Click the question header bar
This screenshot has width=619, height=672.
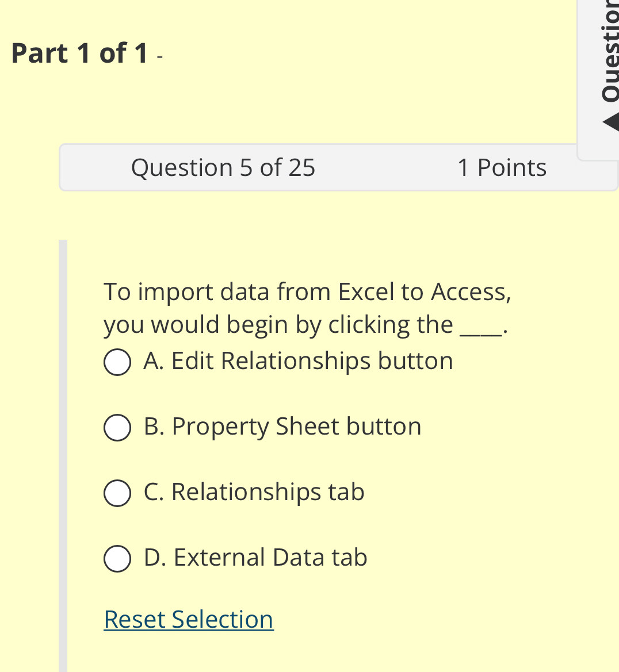click(x=338, y=167)
